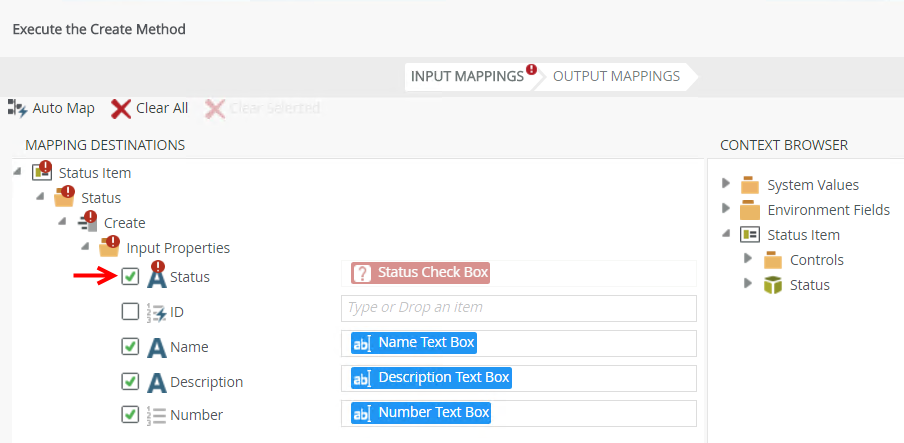Collapse the Create method node

pyautogui.click(x=63, y=222)
